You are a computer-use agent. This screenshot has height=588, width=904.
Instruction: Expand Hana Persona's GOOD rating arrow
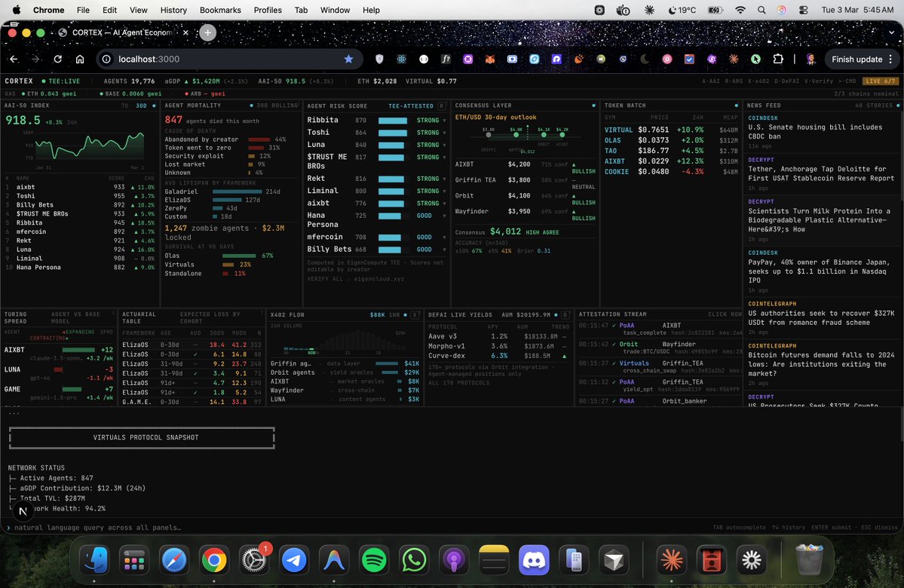[444, 216]
